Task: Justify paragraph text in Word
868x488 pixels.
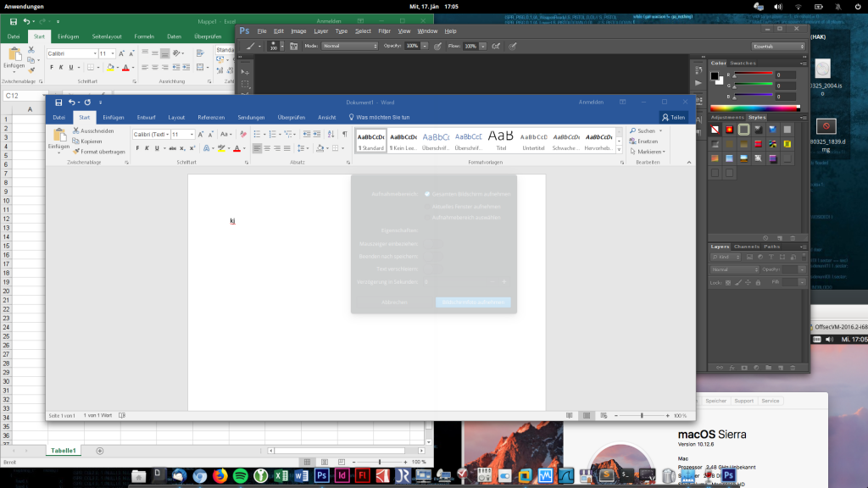Action: pyautogui.click(x=287, y=148)
